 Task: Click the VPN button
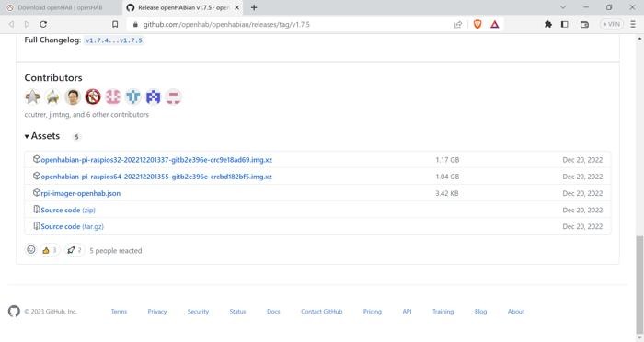(x=611, y=24)
